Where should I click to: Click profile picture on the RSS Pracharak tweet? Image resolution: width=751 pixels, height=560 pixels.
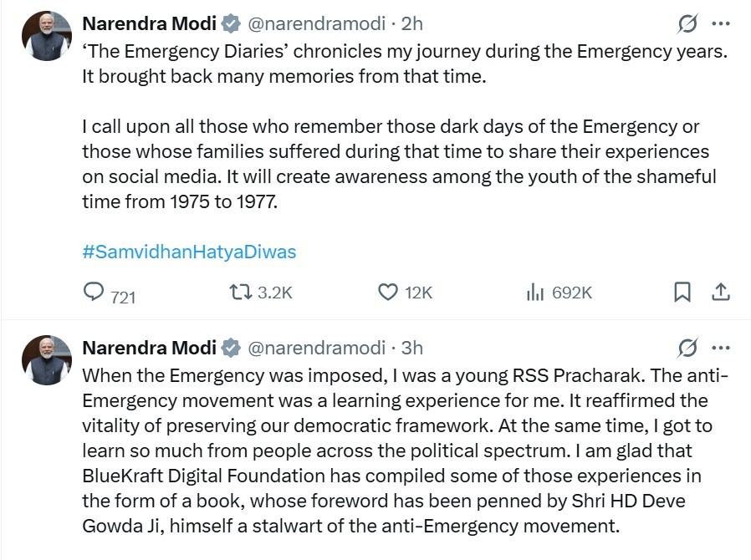coord(47,359)
